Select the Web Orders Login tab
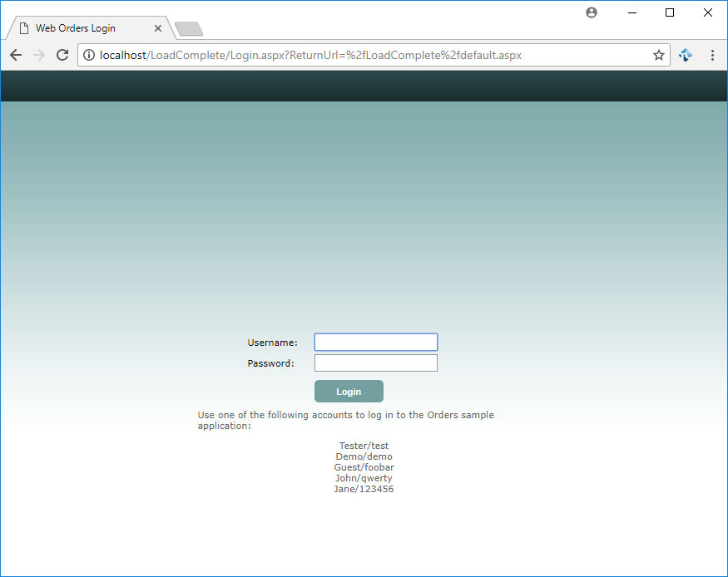 tap(91, 28)
